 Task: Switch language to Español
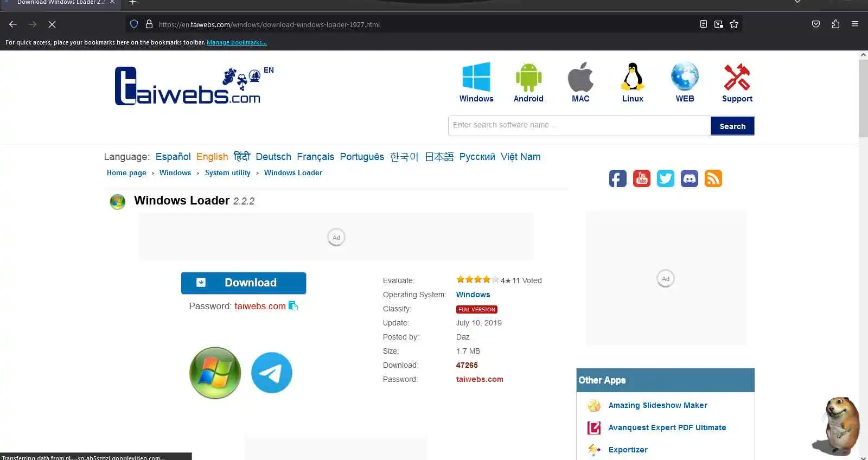click(173, 157)
